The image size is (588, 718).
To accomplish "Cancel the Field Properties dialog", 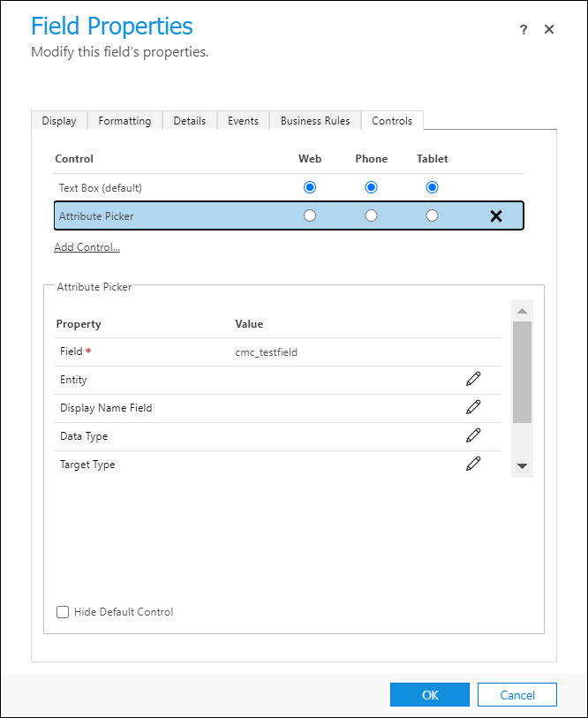I will (x=516, y=694).
